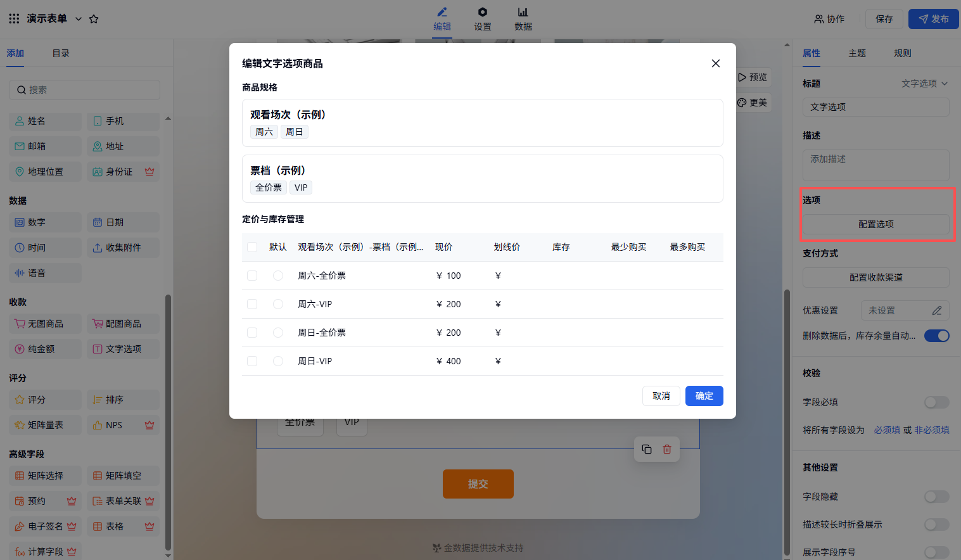This screenshot has height=560, width=961.
Task: Set 周日-VIP as the default radio option
Action: [x=278, y=361]
